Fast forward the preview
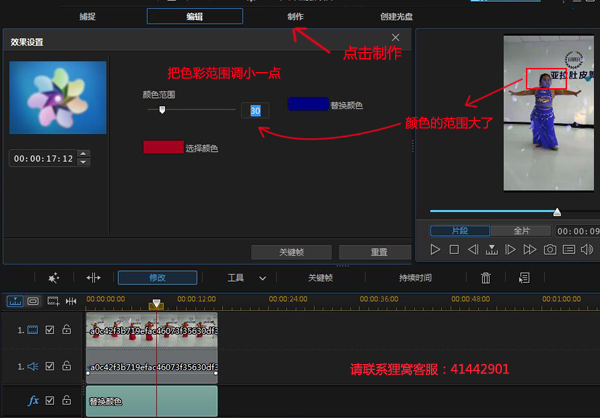Screen dimensions: 600x418 [x=530, y=250]
